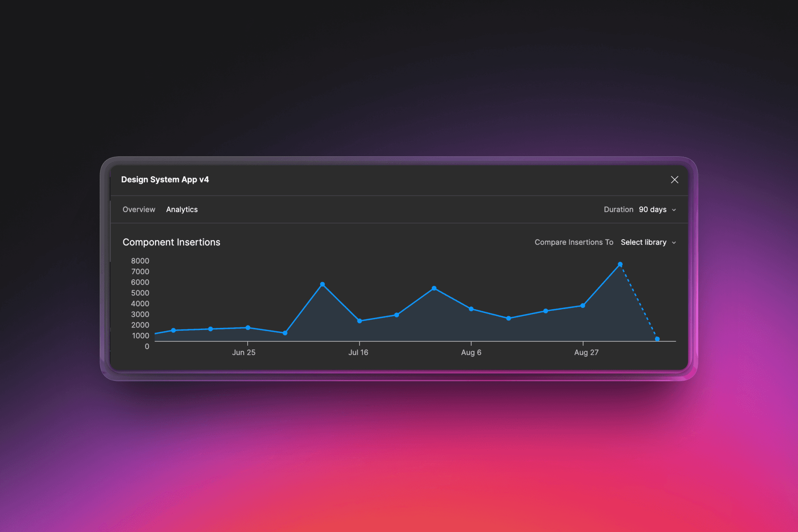Click the data point above Aug 27 tick
The width and height of the screenshot is (798, 532).
[583, 305]
